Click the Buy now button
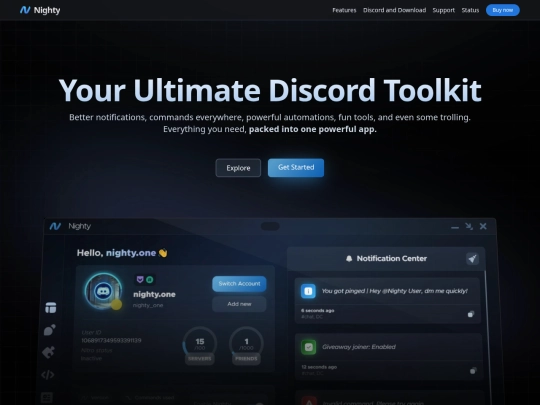The image size is (540, 405). 502,10
